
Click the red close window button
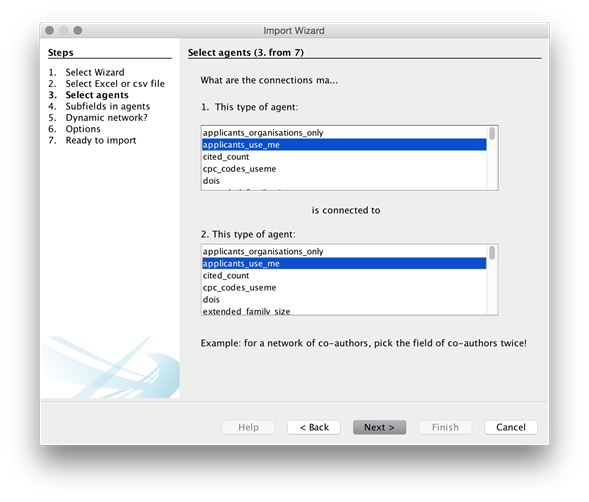49,30
